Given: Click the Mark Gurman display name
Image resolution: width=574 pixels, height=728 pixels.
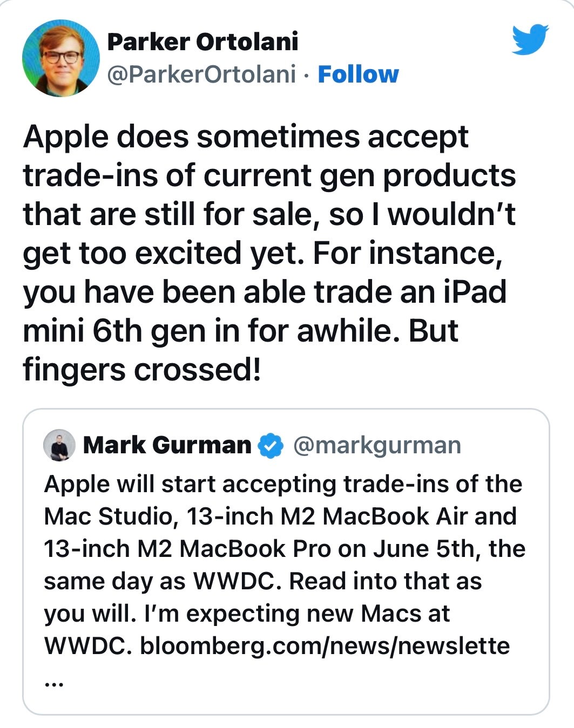Looking at the screenshot, I should 167,445.
